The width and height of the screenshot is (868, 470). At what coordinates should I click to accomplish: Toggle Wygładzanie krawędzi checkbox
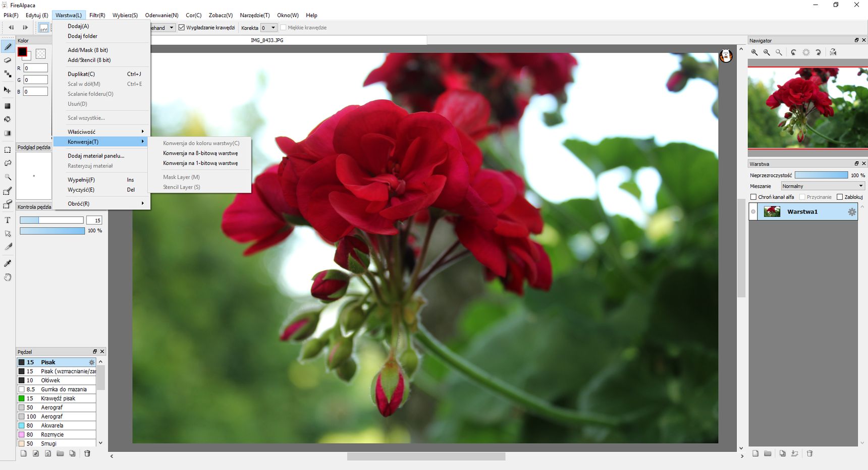coord(182,28)
